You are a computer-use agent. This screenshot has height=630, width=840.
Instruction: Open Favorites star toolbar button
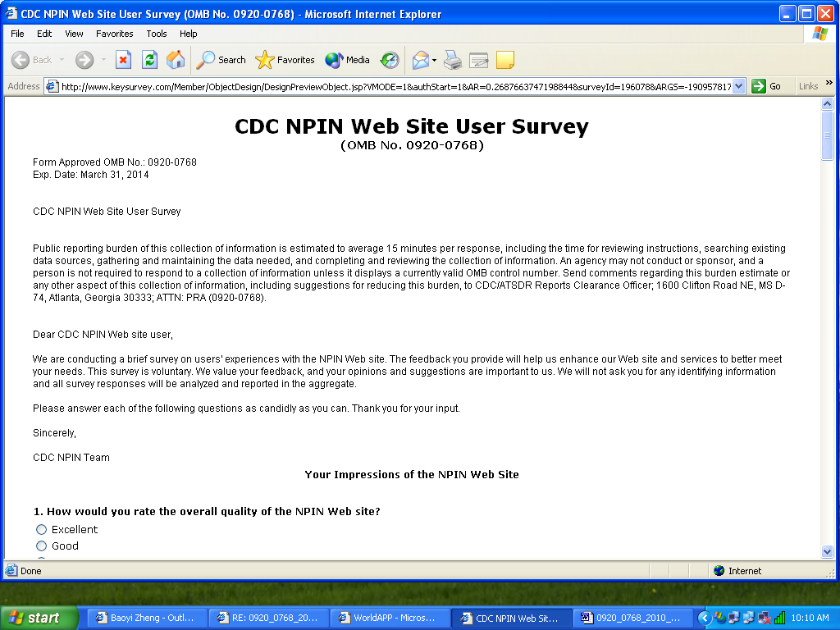pos(285,60)
